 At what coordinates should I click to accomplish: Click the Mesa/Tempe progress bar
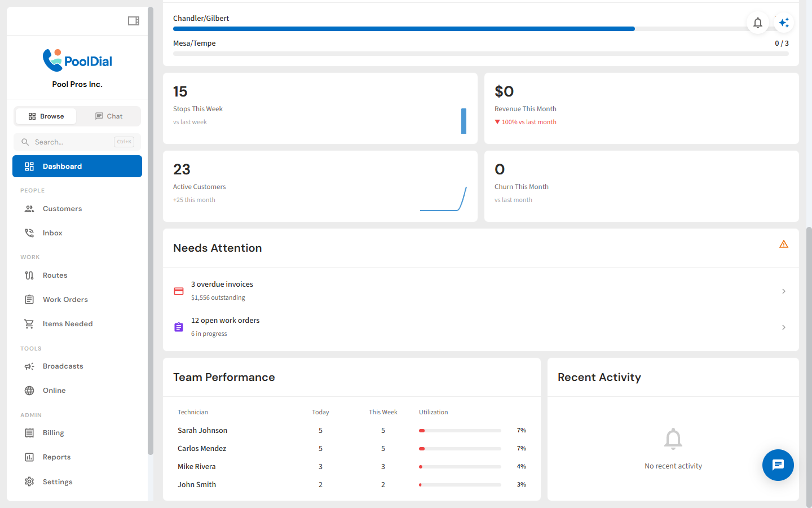481,54
